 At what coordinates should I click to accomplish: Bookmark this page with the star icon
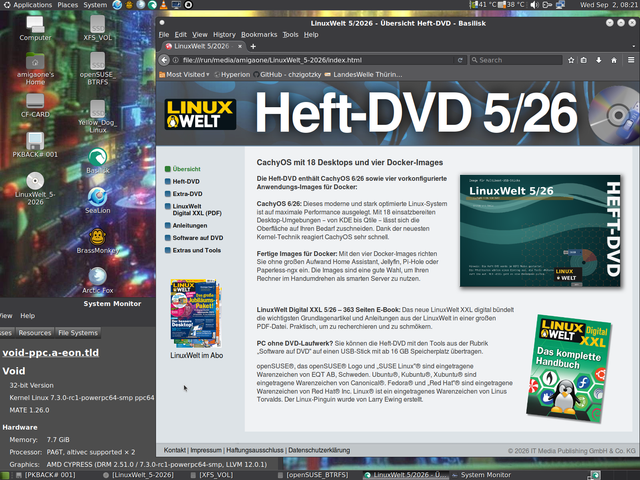tap(571, 60)
